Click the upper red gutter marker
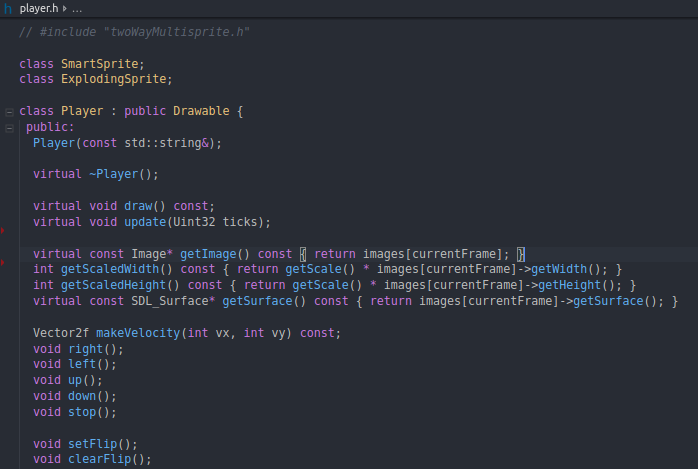698x469 pixels. 2,231
